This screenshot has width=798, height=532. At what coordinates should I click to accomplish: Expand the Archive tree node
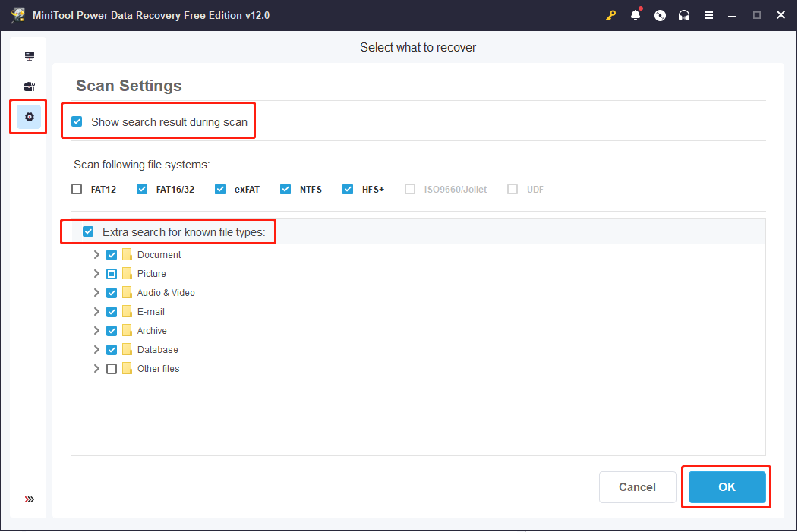(x=96, y=331)
